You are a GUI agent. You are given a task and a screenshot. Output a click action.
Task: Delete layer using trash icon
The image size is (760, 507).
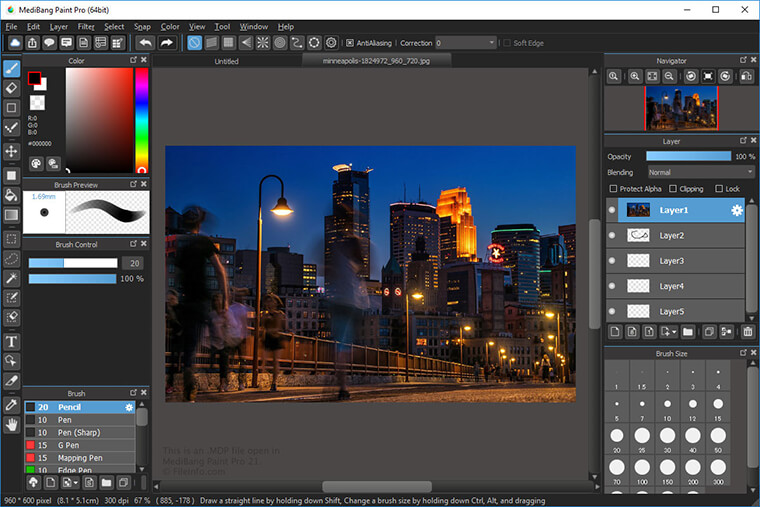point(748,331)
